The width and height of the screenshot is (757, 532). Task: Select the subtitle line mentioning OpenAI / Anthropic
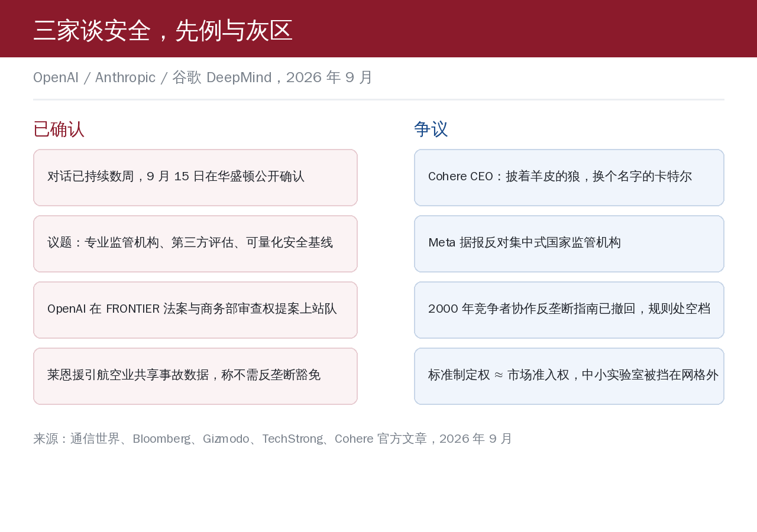(x=203, y=77)
